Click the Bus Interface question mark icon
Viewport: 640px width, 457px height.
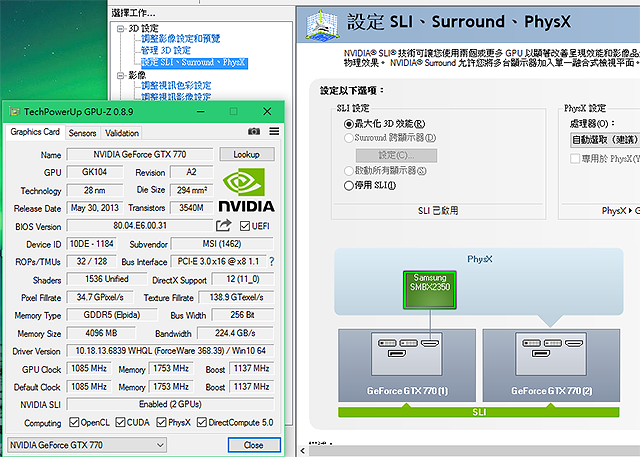point(272,262)
